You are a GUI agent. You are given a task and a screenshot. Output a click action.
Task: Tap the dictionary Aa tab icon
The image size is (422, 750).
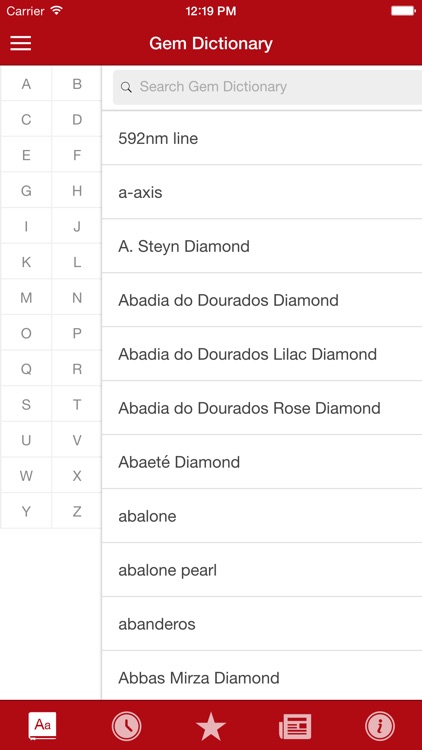[42, 726]
